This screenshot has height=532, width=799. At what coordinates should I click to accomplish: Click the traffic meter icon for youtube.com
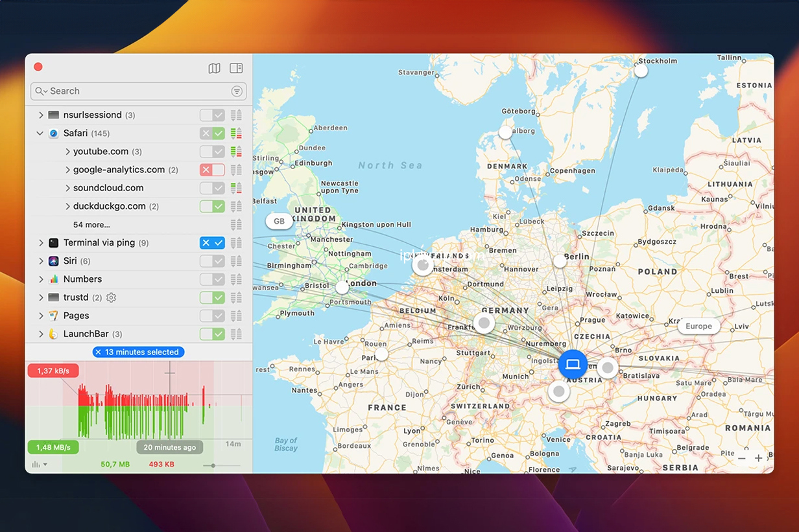[x=236, y=152]
